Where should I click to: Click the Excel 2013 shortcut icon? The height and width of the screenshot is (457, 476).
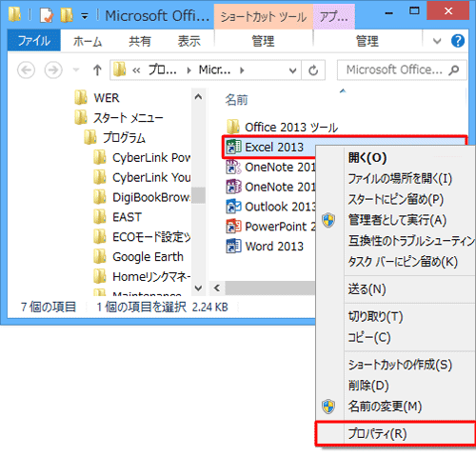point(233,147)
